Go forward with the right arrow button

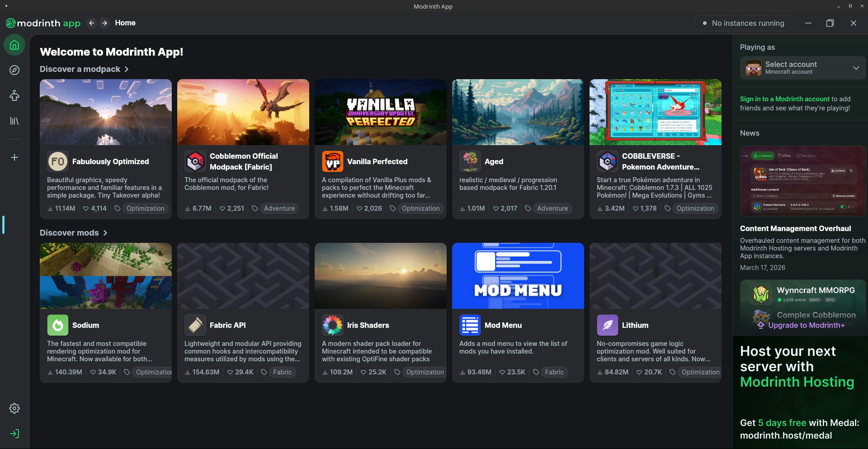click(x=104, y=23)
